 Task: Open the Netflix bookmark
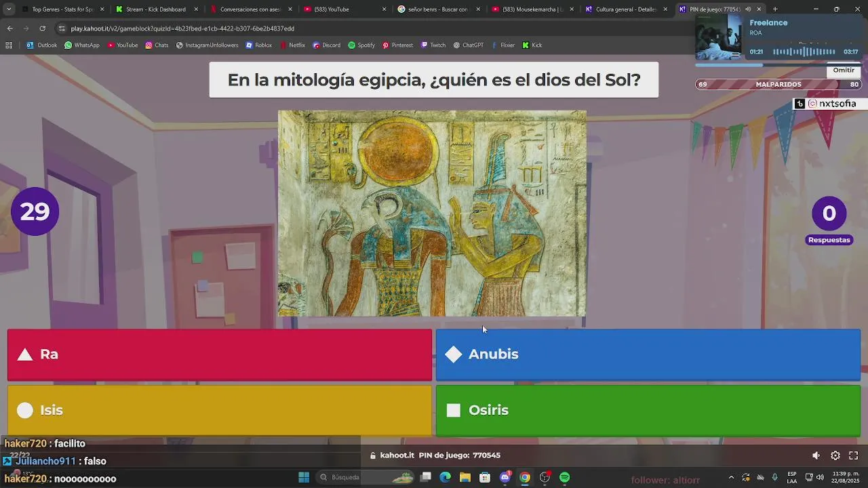(292, 45)
